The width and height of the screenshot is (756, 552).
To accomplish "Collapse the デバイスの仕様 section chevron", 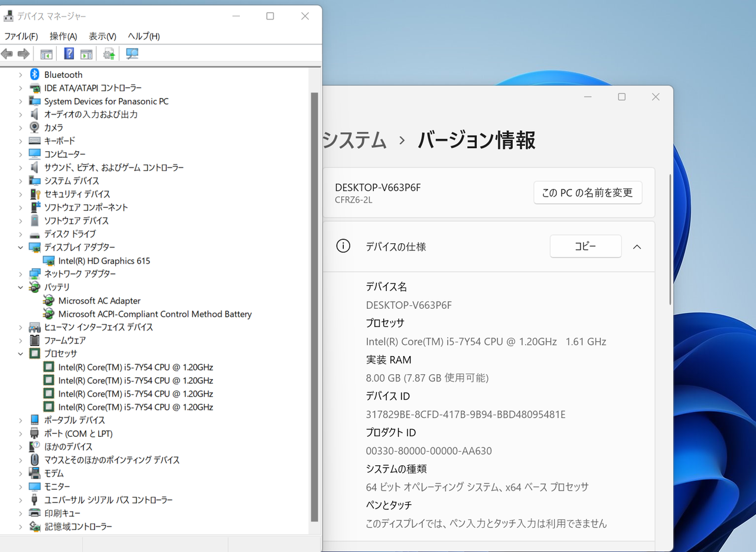I will tap(637, 247).
